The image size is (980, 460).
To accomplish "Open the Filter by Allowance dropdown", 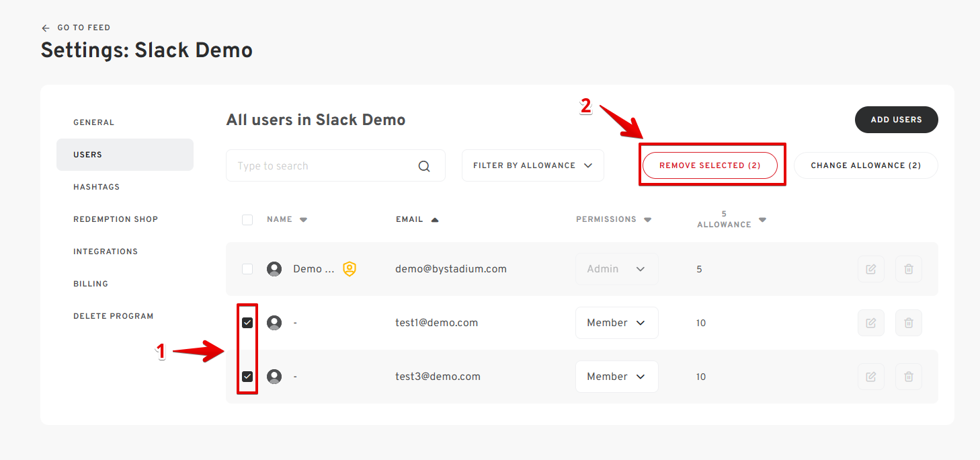I will pos(533,165).
